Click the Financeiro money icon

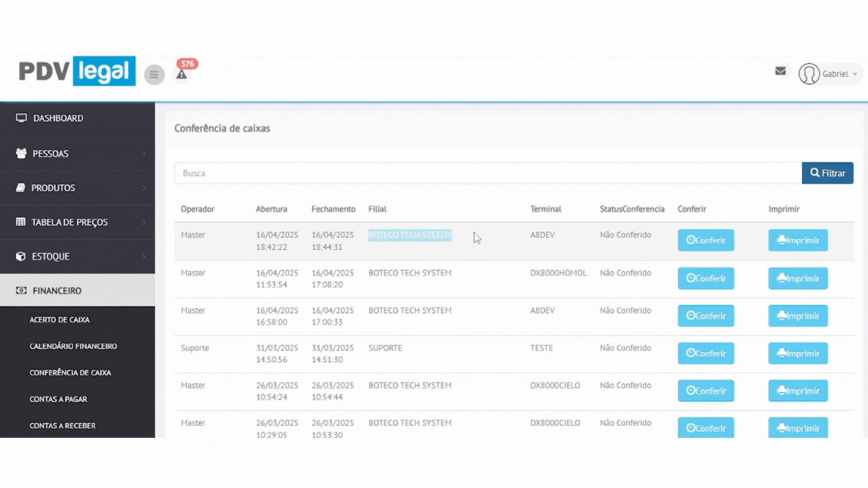click(x=21, y=291)
